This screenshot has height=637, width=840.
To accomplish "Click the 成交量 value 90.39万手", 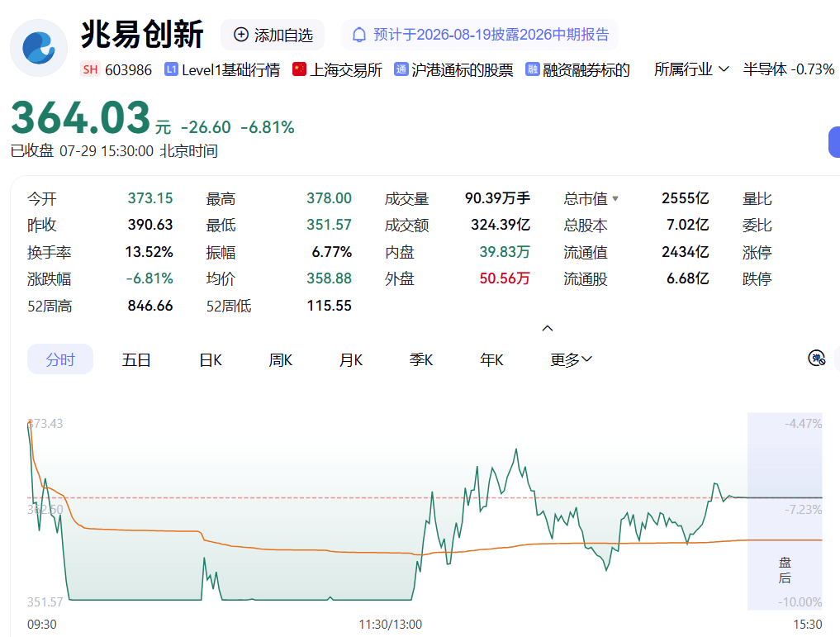I will [x=497, y=198].
